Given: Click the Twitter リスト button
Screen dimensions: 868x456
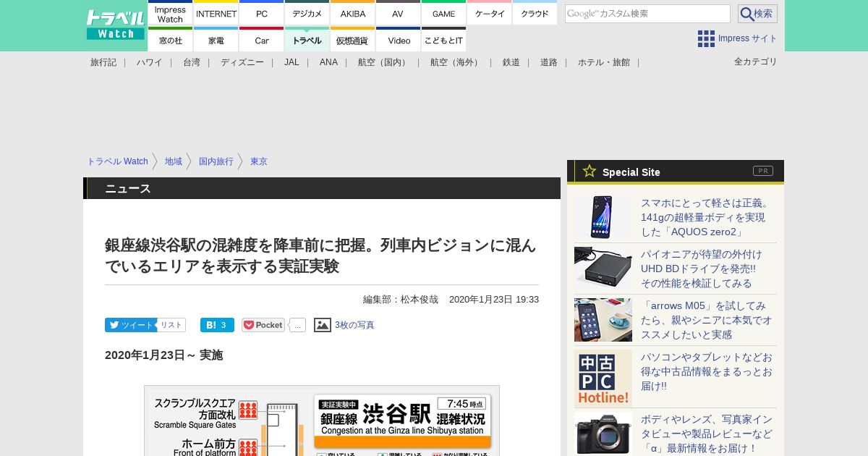Looking at the screenshot, I should click(171, 325).
